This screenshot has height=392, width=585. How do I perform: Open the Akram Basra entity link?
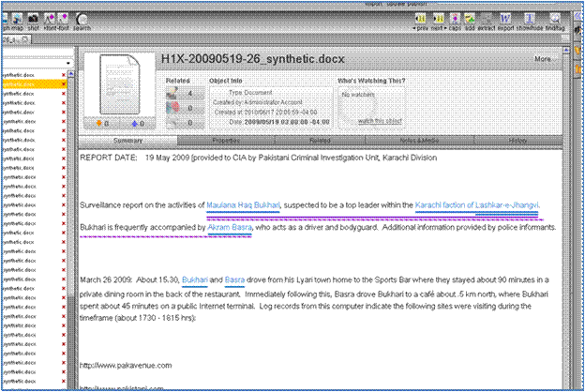coord(230,227)
